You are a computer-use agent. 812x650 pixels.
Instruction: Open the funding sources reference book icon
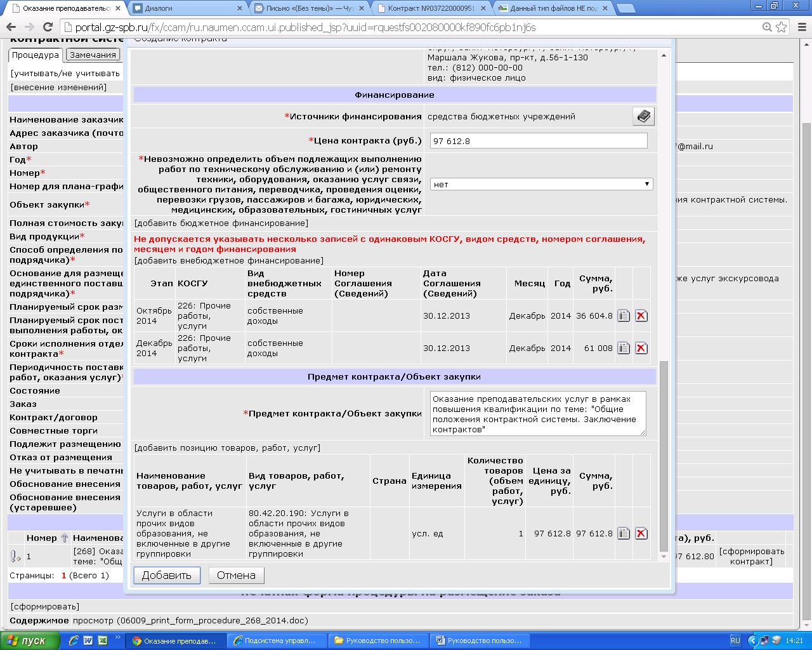coord(643,116)
